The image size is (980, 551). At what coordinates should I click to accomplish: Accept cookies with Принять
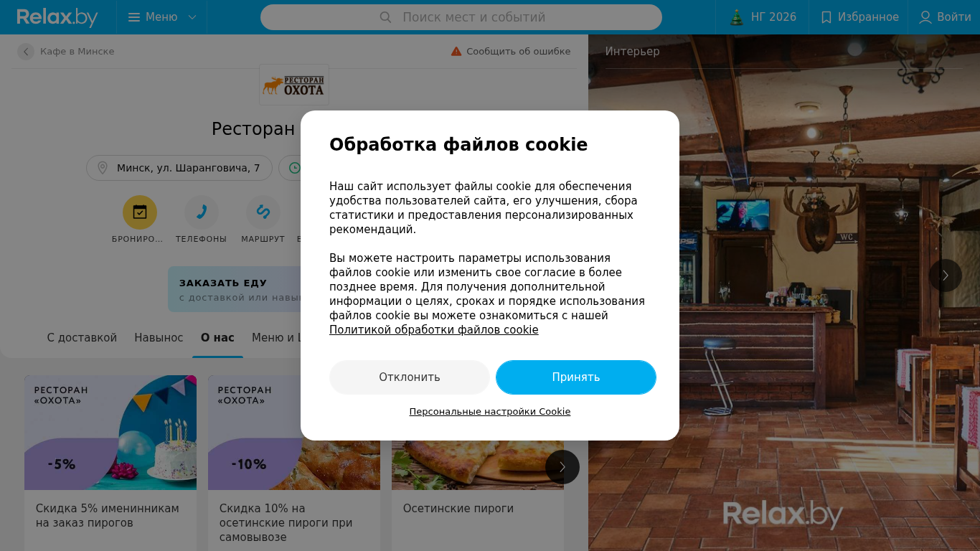coord(576,377)
